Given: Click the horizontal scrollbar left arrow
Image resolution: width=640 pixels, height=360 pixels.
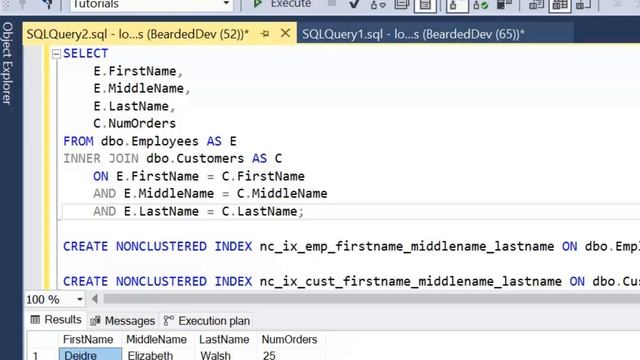Looking at the screenshot, I should pyautogui.click(x=95, y=299).
